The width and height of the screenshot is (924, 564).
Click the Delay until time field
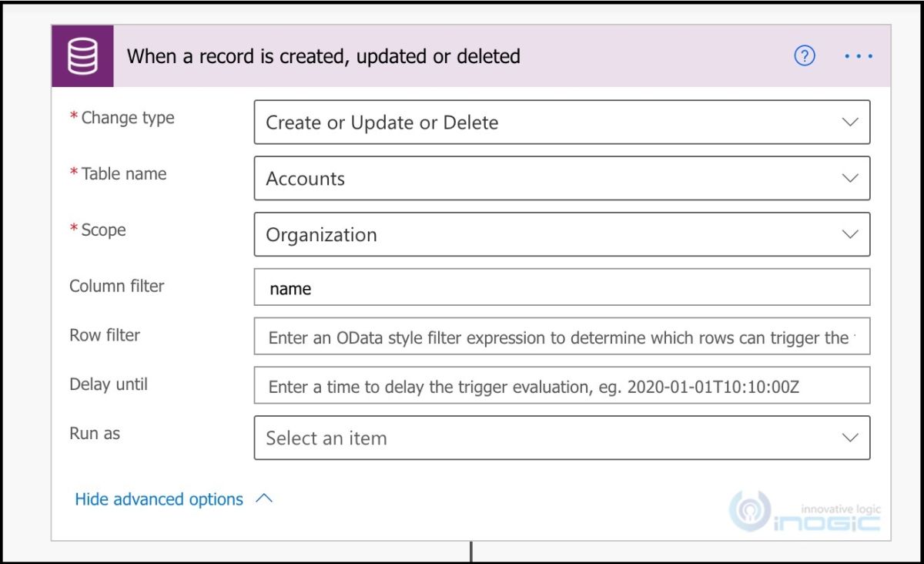tap(562, 385)
